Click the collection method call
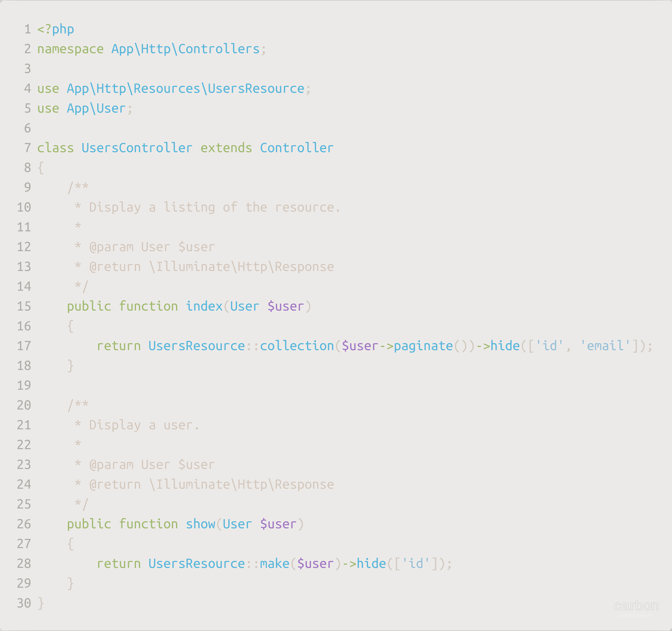The height and width of the screenshot is (631, 672). click(297, 346)
